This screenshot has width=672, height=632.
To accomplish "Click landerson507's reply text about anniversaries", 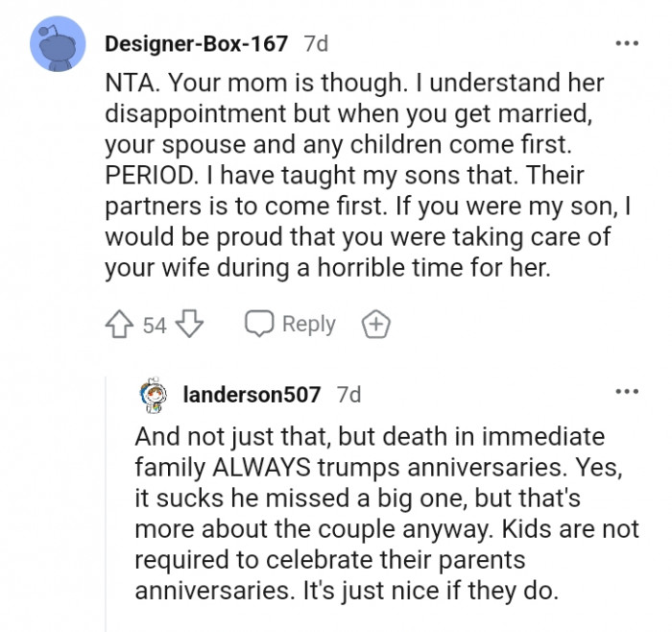I will pos(387,513).
